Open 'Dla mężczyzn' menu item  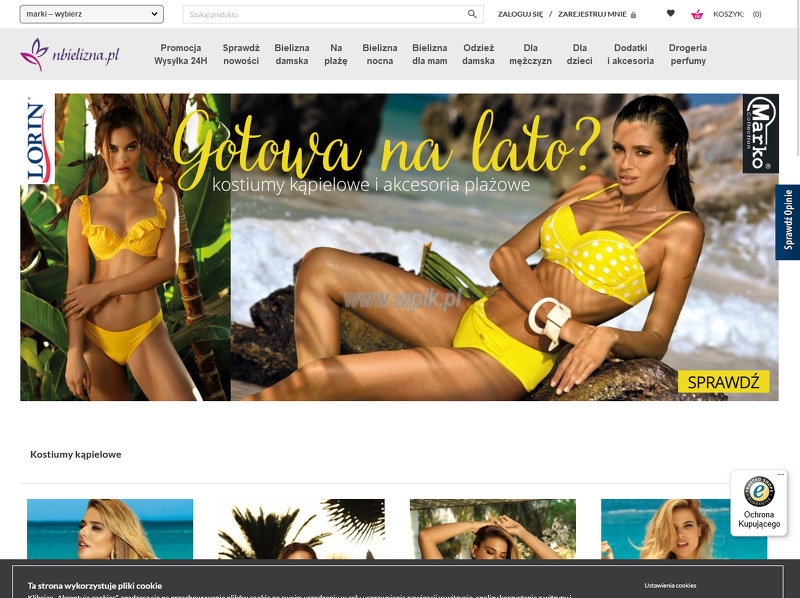click(x=530, y=54)
